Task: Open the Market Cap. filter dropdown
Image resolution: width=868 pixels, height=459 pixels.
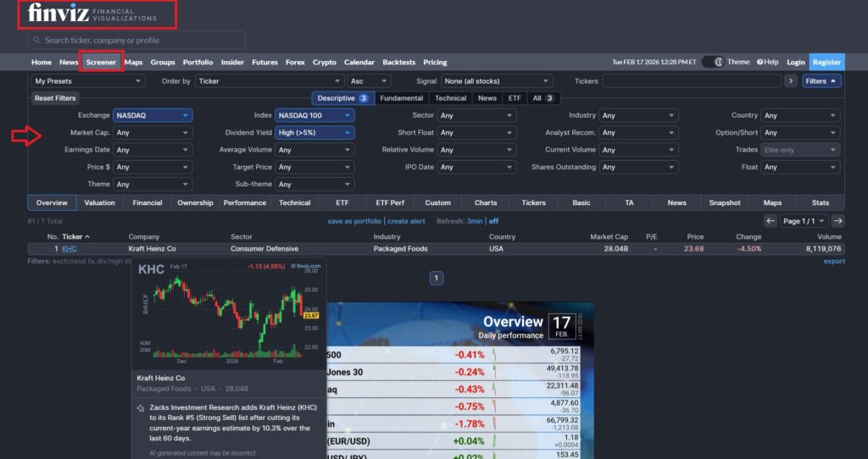Action: [x=153, y=132]
